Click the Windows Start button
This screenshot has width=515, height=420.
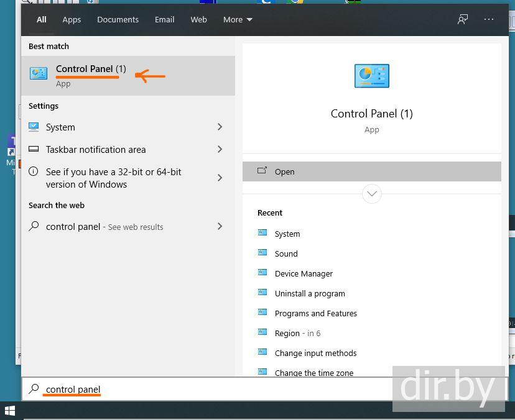pyautogui.click(x=10, y=411)
